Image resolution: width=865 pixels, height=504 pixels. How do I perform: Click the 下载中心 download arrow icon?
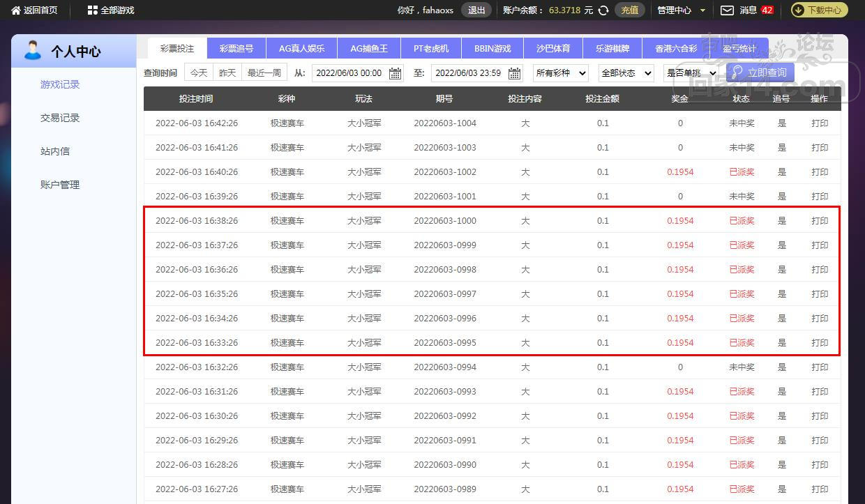pos(799,10)
